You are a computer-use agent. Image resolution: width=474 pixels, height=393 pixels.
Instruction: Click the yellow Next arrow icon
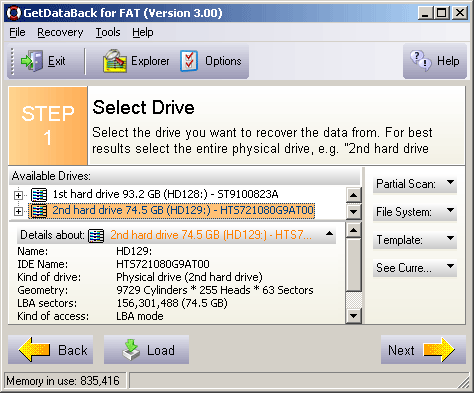coord(439,349)
